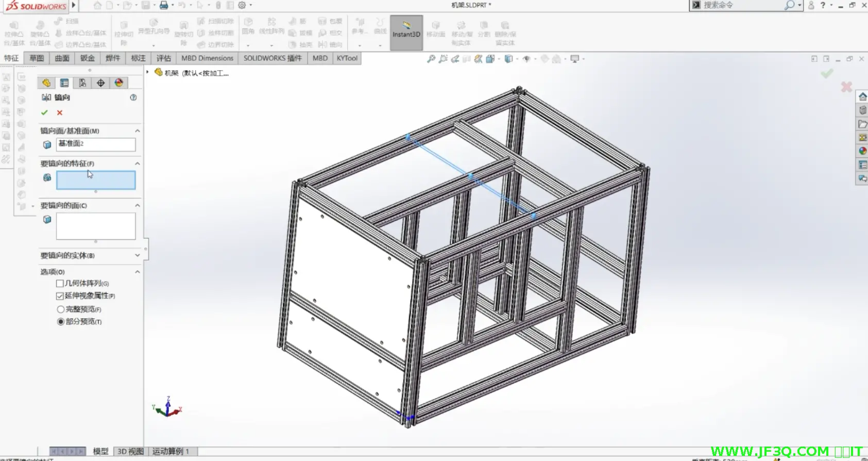Click the print icon in the title toolbar
The image size is (868, 461).
(x=164, y=5)
